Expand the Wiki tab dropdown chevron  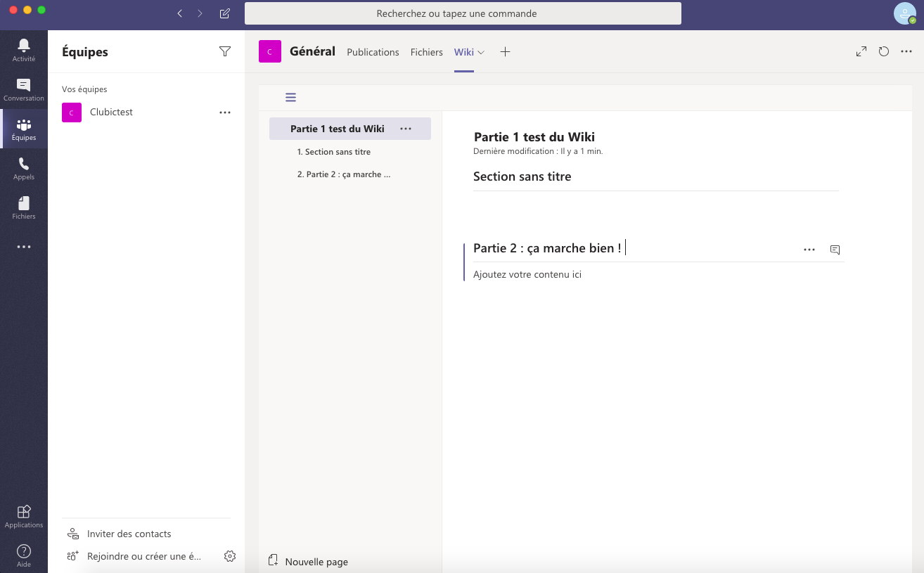pyautogui.click(x=481, y=52)
